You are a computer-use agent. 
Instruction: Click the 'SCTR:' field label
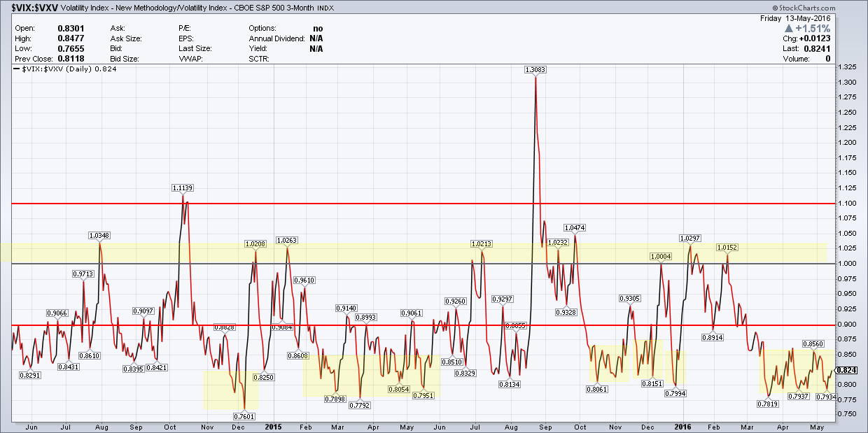point(260,59)
